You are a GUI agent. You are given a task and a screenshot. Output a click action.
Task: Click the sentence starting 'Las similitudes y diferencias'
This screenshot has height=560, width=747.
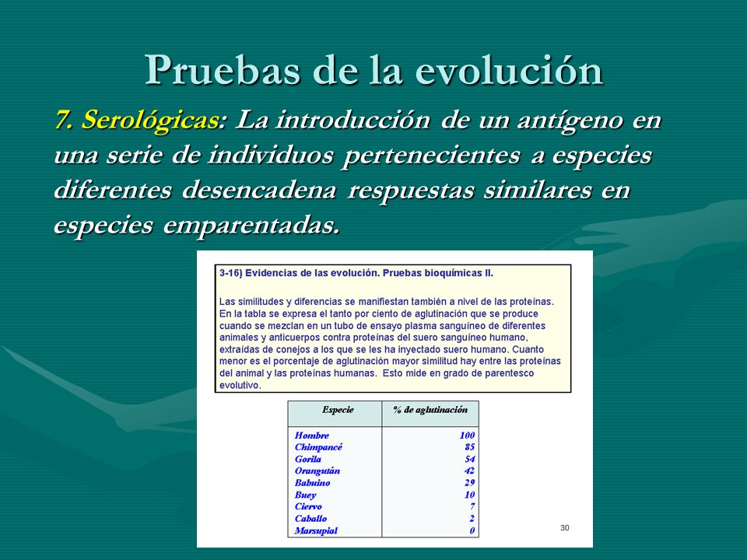(x=387, y=302)
